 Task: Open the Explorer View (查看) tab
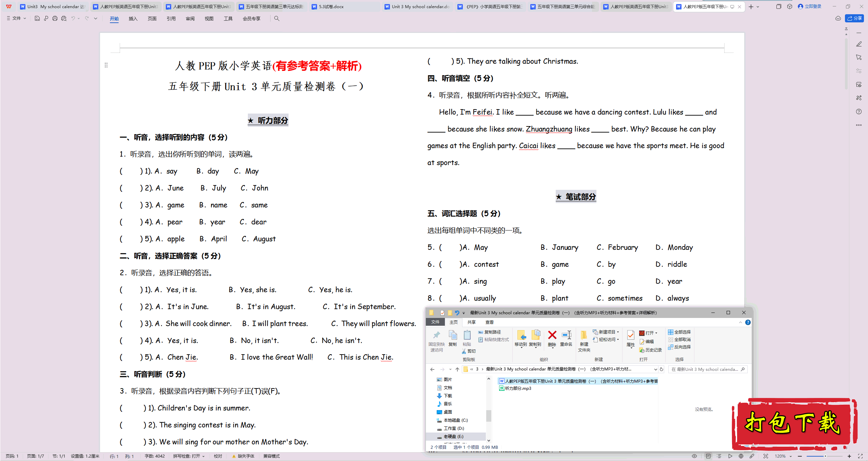(x=489, y=322)
